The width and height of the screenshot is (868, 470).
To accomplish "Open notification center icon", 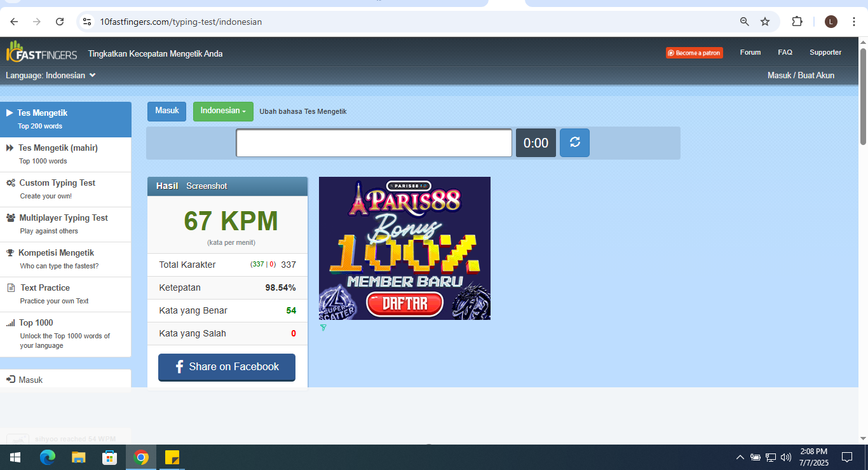I will 846,457.
